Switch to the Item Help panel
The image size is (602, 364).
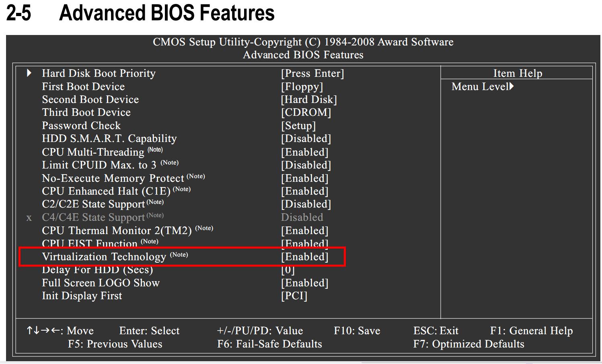518,73
